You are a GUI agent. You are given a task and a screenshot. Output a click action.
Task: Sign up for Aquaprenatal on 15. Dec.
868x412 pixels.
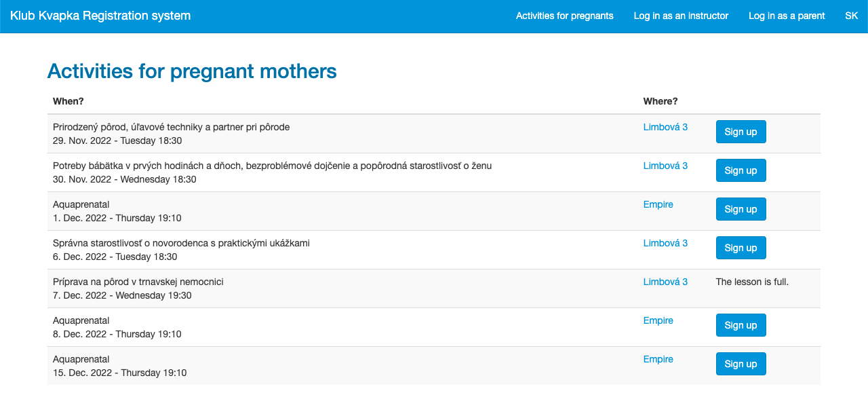[741, 364]
